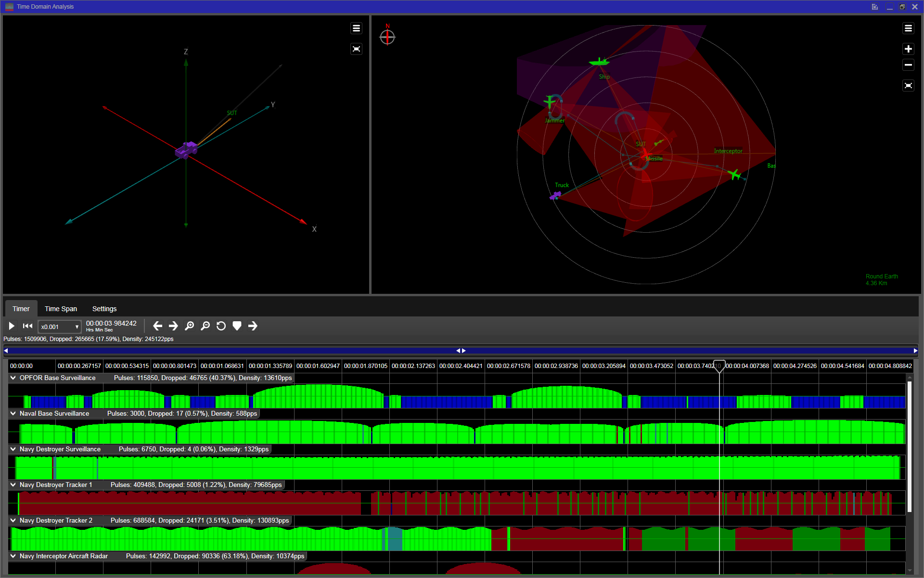Step backward using the left arrow icon
This screenshot has height=578, width=924.
[157, 326]
